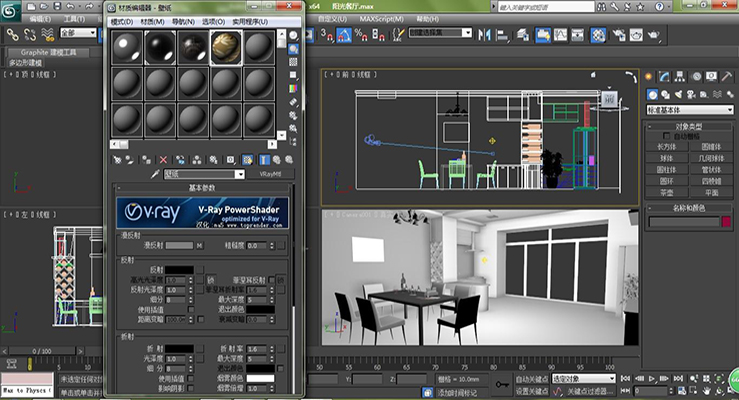Viewport: 739px width, 400px height.
Task: Select the Modify tab in command panel
Action: (666, 76)
